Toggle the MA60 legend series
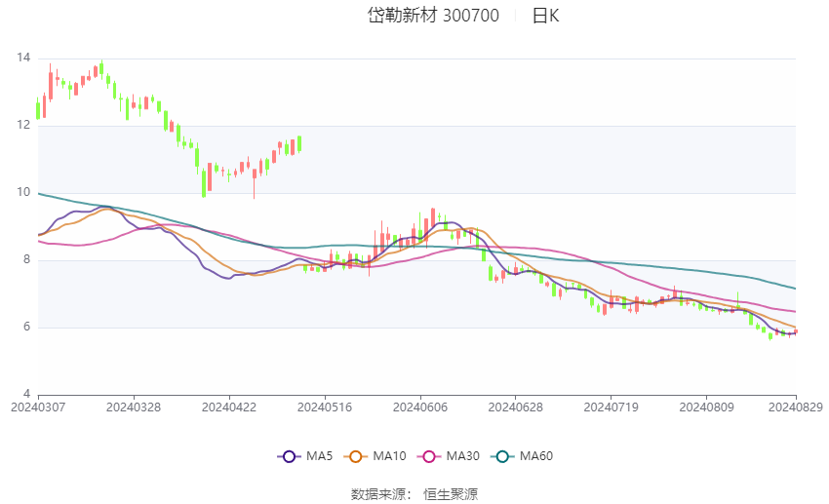829x504 pixels. pyautogui.click(x=522, y=456)
